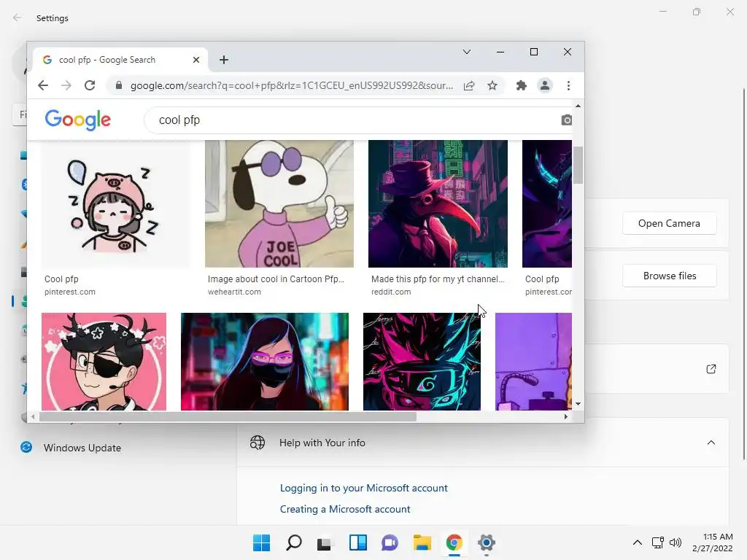
Task: Click the network icon in system tray
Action: 658,542
